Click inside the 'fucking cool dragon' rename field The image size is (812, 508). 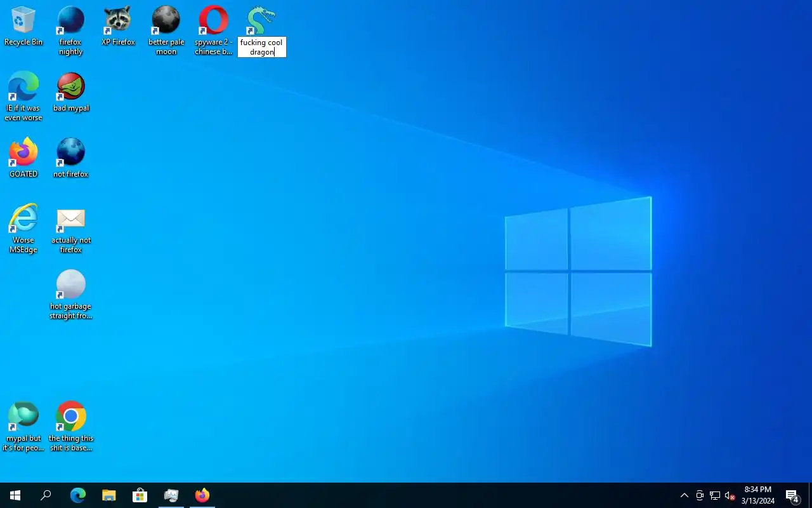(262, 47)
